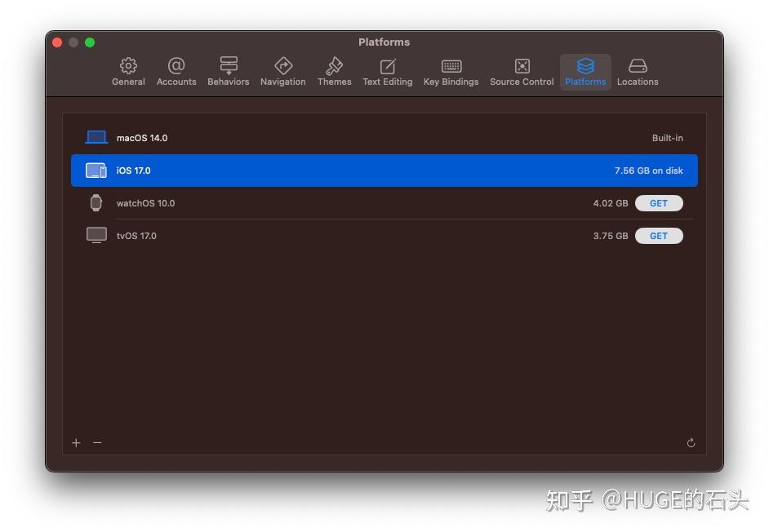
Task: Select the watchOS 10.0 row label
Action: pyautogui.click(x=145, y=203)
